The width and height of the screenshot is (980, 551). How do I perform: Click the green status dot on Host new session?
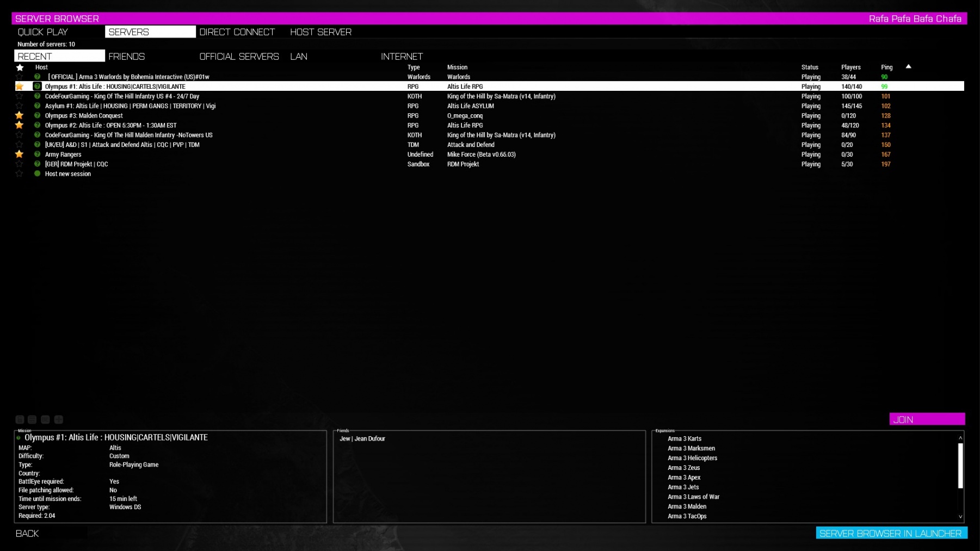[36, 174]
